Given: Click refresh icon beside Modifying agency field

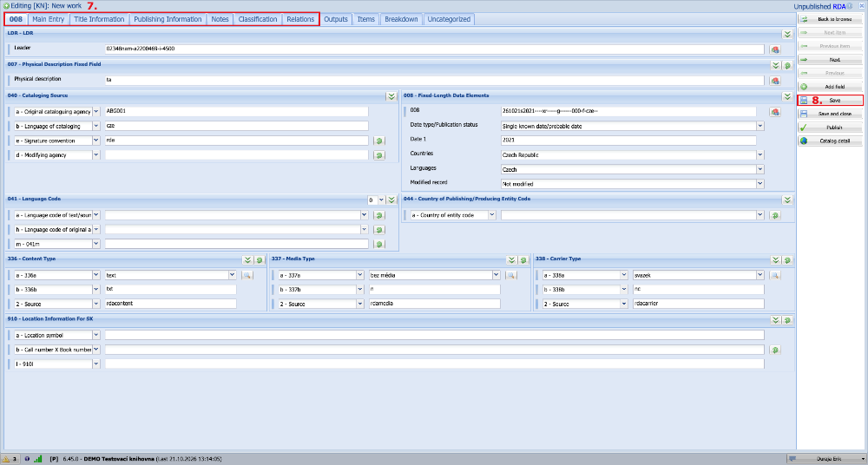Looking at the screenshot, I should tap(379, 155).
